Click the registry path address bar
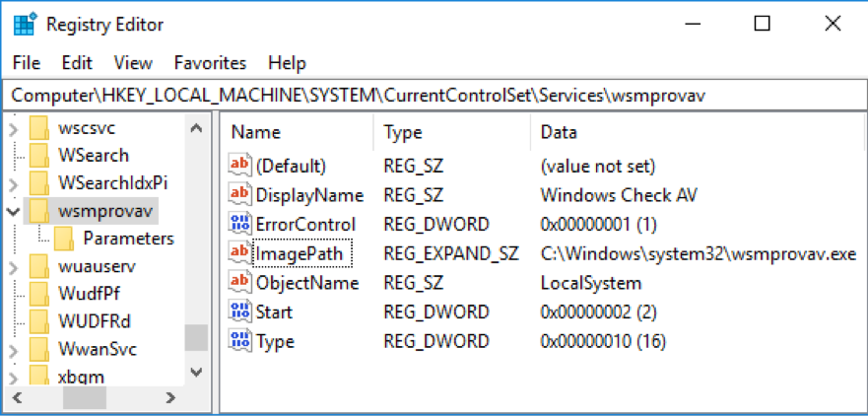The height and width of the screenshot is (416, 868). [434, 96]
